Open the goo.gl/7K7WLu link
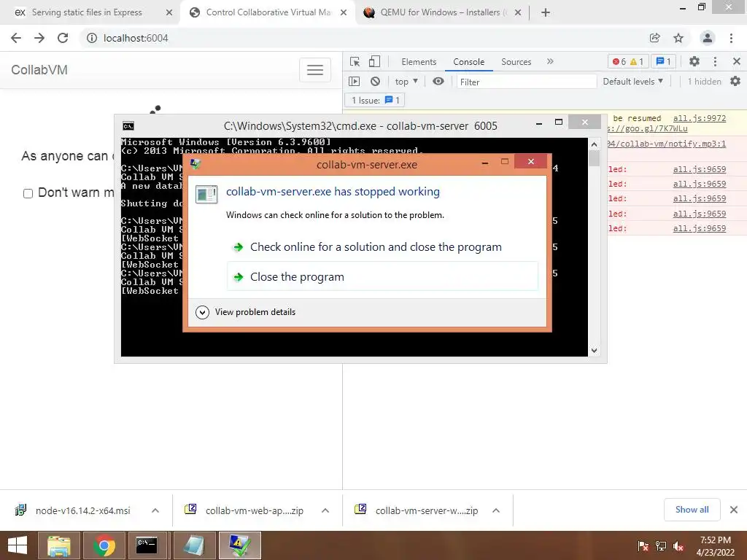Image resolution: width=747 pixels, height=560 pixels. (x=648, y=128)
